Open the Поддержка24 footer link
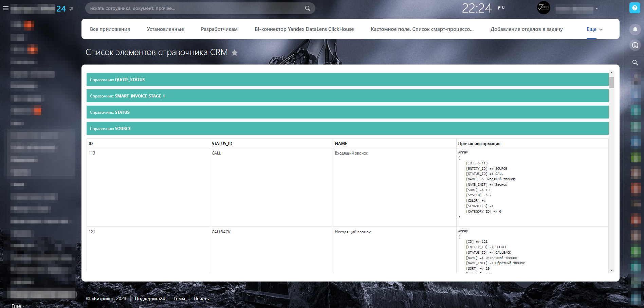The image size is (644, 308). [150, 298]
